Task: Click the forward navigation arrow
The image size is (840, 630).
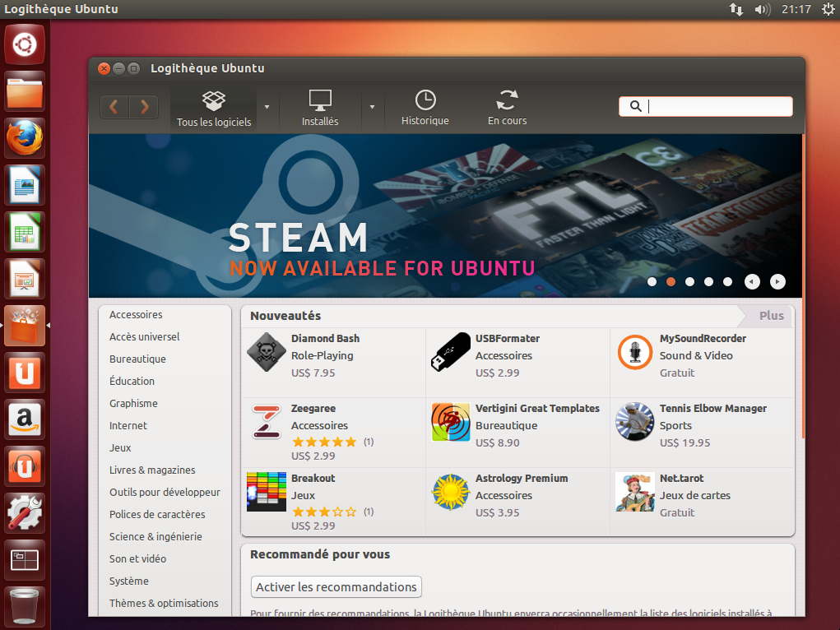Action: click(144, 107)
